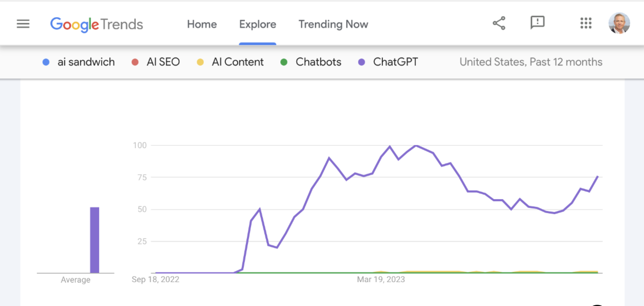Click the Google Trends logo

97,24
